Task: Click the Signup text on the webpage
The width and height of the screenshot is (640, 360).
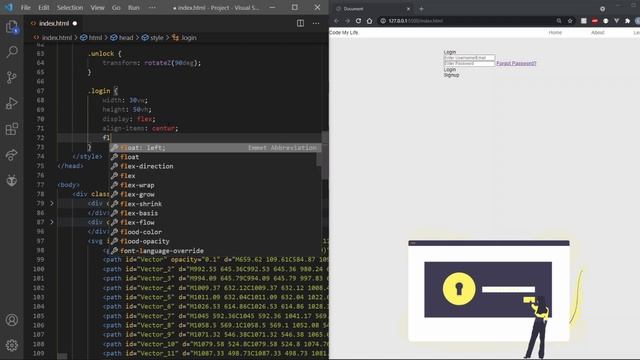Action: coord(451,75)
